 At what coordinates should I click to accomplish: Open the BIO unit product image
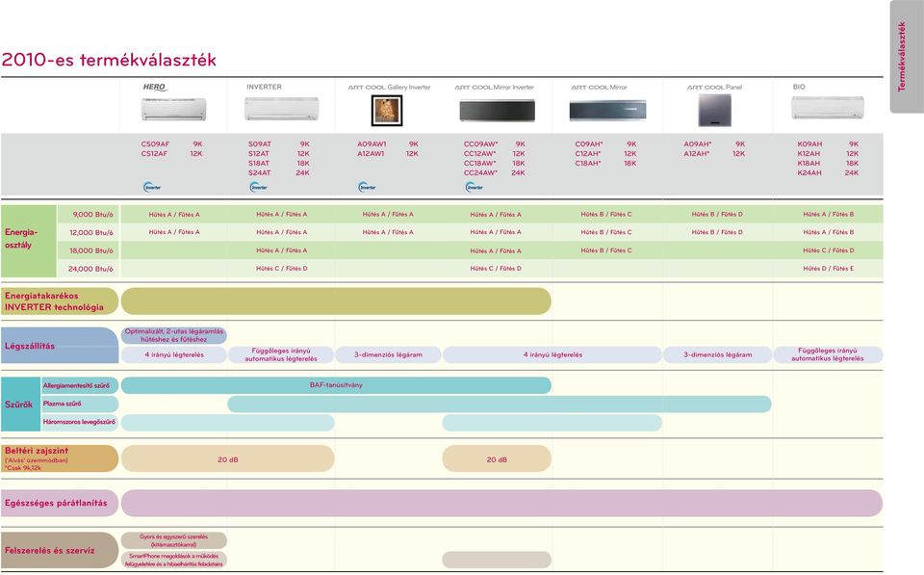[828, 109]
